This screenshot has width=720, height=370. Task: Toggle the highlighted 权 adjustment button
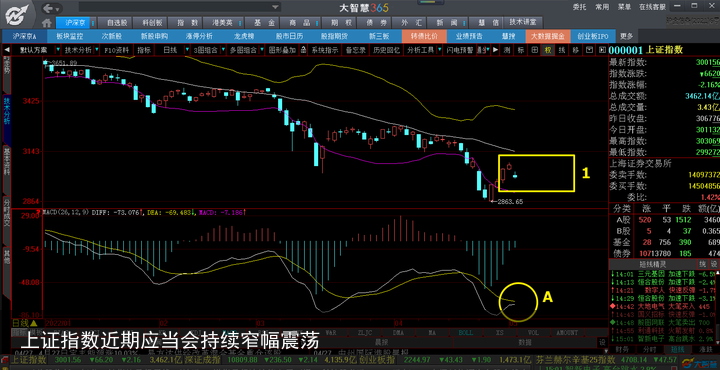pyautogui.click(x=548, y=50)
